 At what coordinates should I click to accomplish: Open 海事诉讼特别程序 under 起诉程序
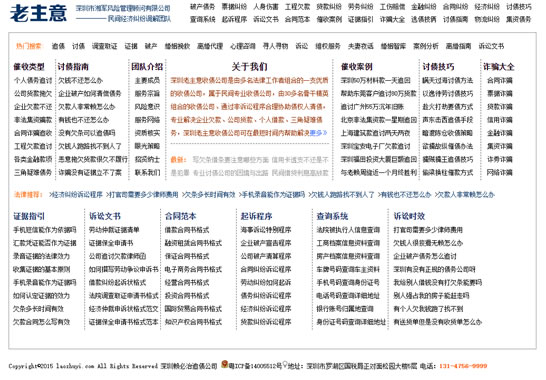point(266,230)
